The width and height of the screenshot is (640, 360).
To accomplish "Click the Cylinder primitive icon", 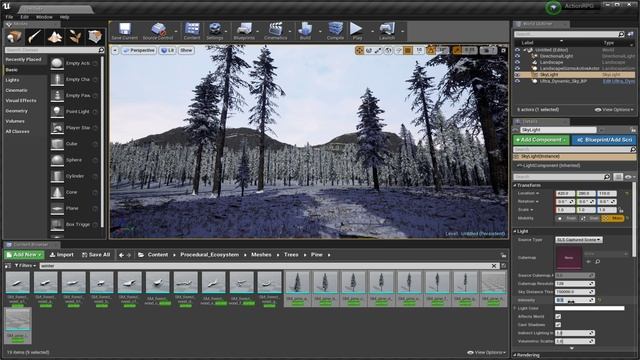I will pos(57,176).
